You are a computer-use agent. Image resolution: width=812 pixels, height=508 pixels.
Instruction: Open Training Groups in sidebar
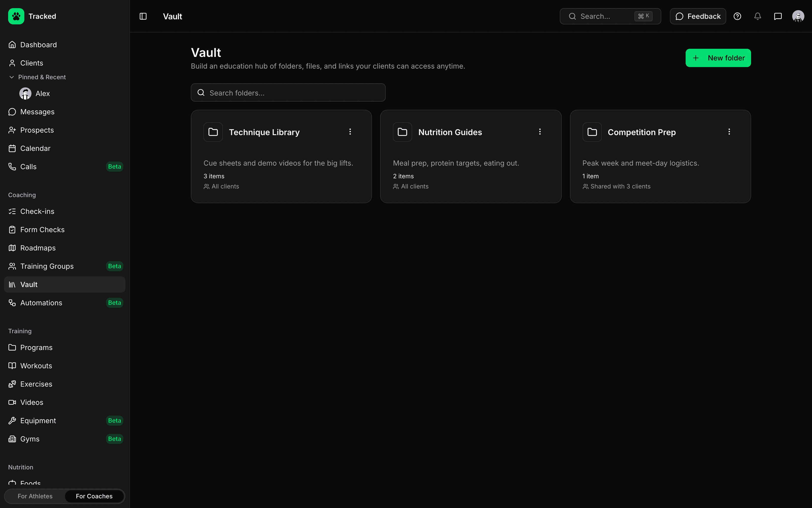point(64,266)
